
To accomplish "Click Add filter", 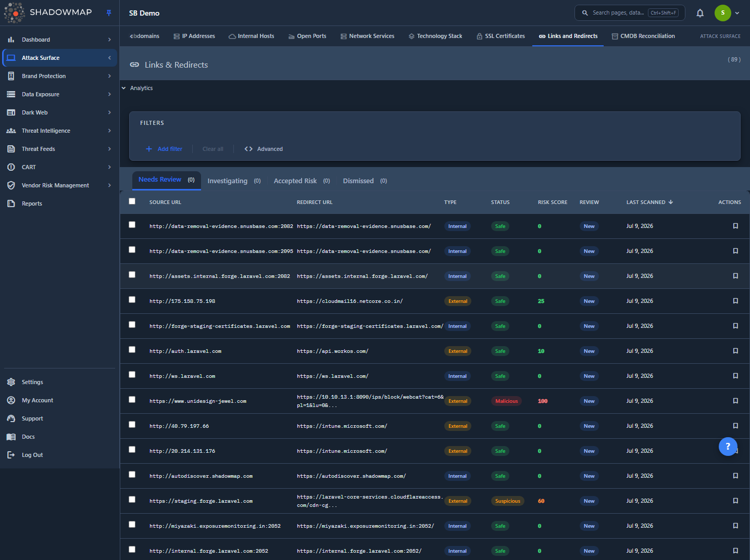I will tap(164, 149).
